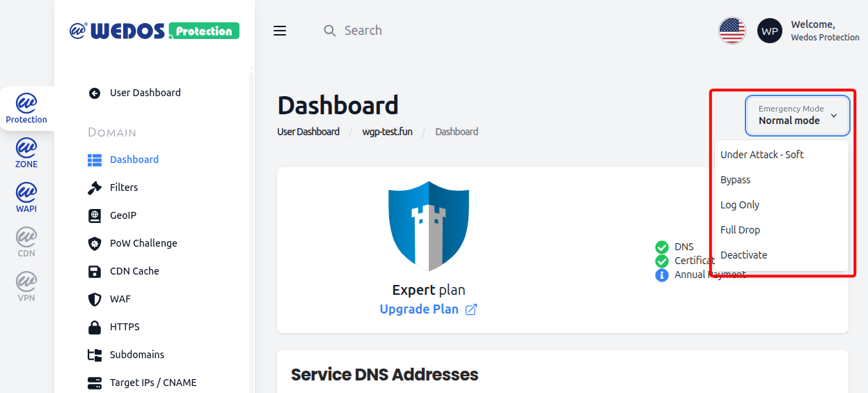Open the WP user avatar
The height and width of the screenshot is (393, 868).
coord(770,31)
